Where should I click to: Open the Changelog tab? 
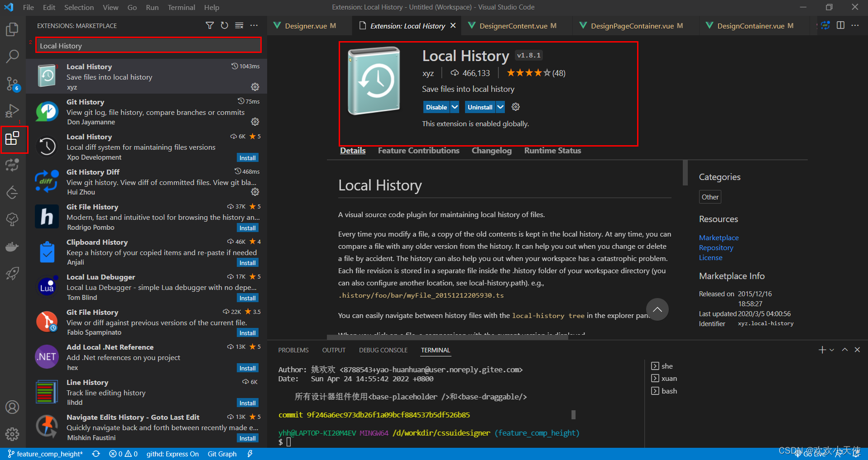[x=491, y=151]
